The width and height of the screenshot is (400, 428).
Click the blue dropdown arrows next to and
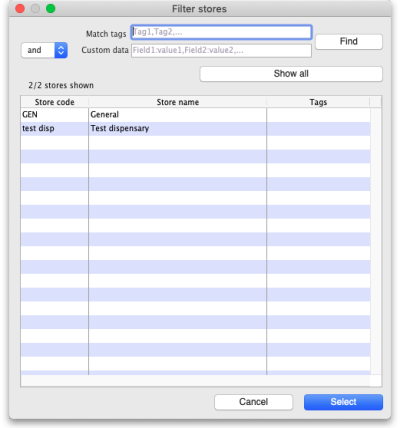tap(61, 50)
